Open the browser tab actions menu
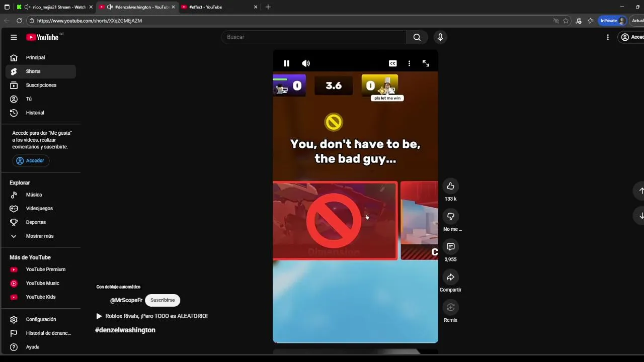Viewport: 644px width, 362px height. pos(7,7)
